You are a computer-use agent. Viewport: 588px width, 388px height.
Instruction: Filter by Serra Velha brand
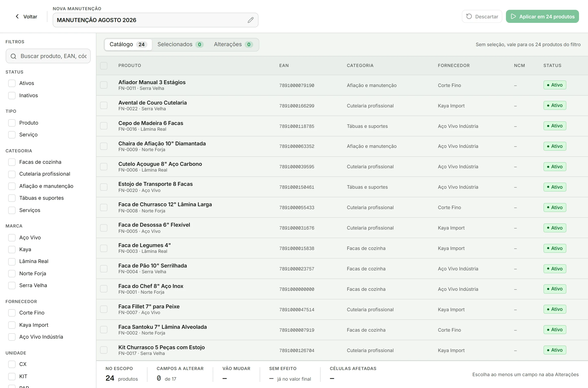[x=12, y=285]
